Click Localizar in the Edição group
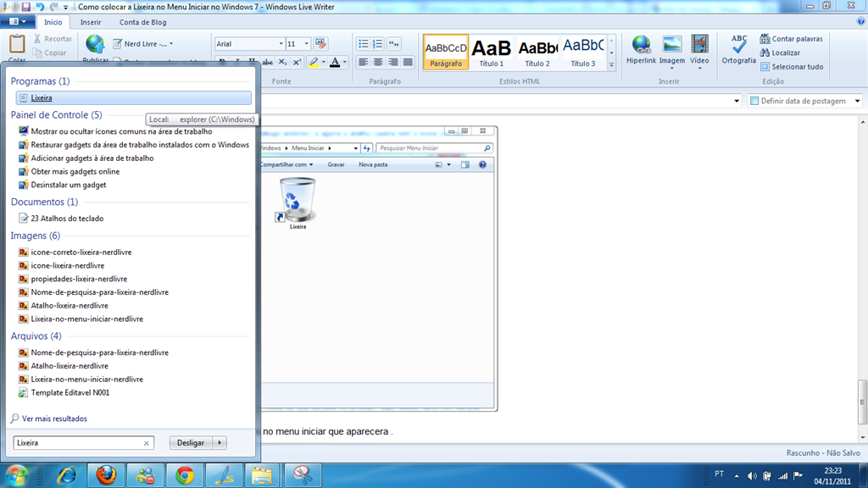 tap(780, 53)
